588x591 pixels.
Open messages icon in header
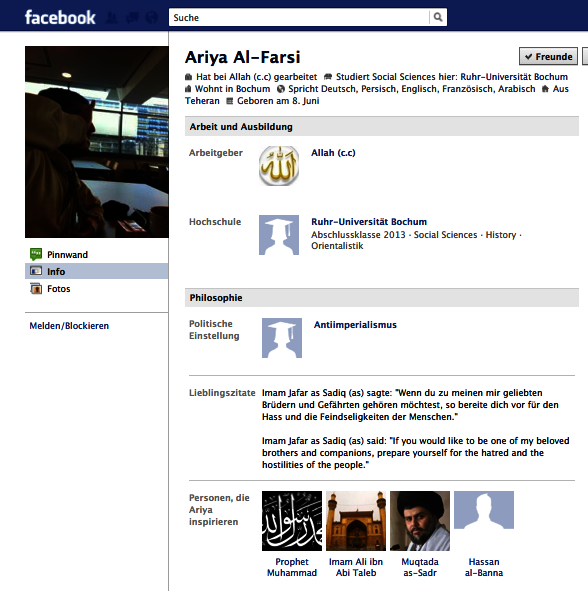tap(132, 17)
